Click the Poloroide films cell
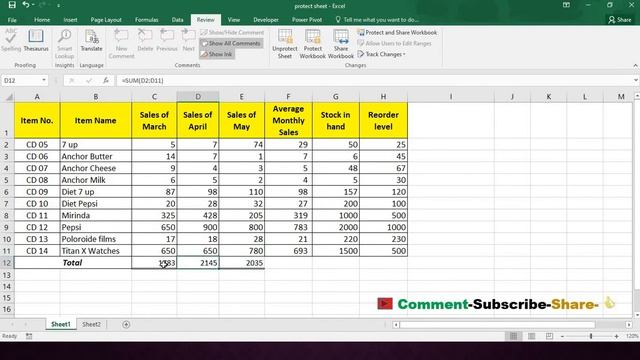 (x=96, y=239)
